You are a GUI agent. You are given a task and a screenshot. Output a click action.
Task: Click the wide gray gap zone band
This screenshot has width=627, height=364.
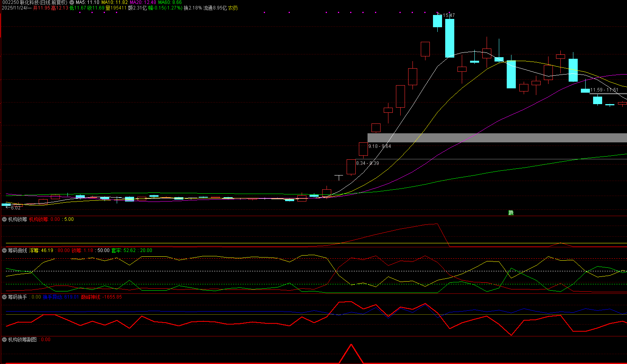(x=497, y=138)
